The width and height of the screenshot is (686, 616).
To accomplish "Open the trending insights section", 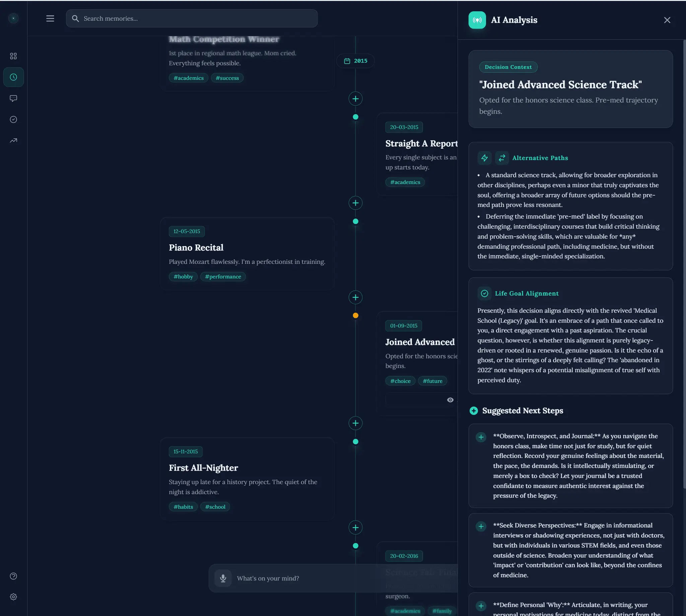I will coord(13,141).
